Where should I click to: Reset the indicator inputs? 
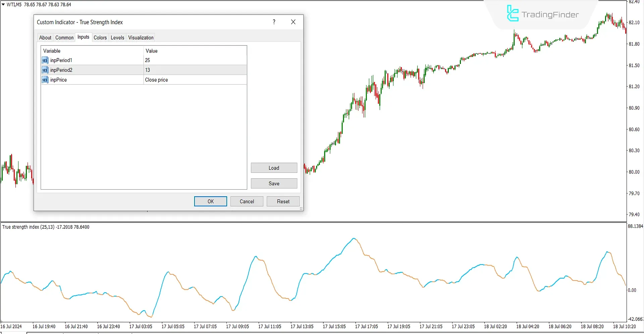(x=283, y=201)
